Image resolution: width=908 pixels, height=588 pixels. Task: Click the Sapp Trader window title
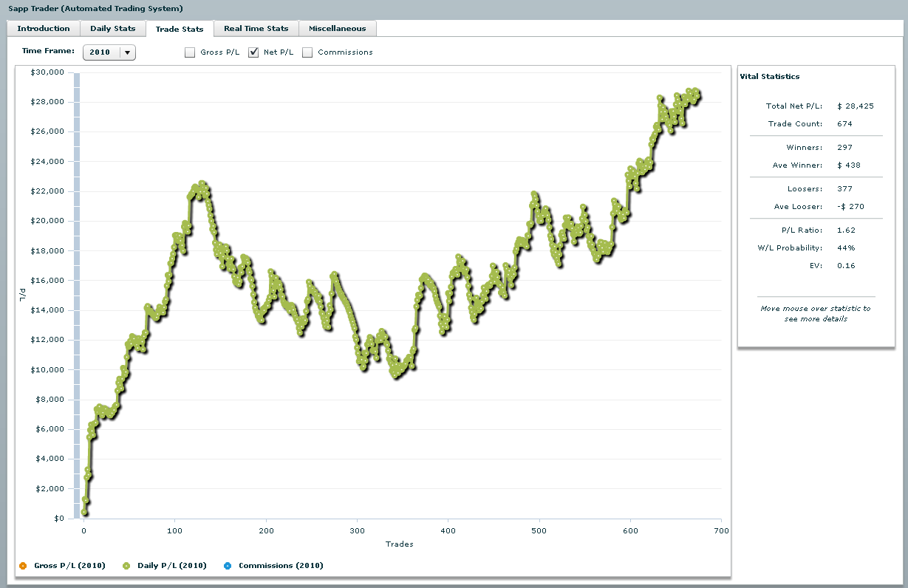pyautogui.click(x=95, y=9)
